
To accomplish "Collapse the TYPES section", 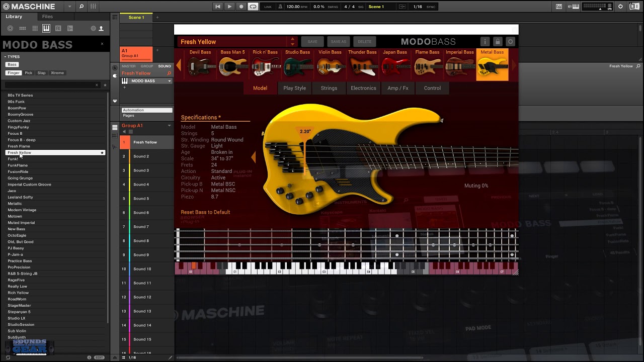I will (12, 57).
